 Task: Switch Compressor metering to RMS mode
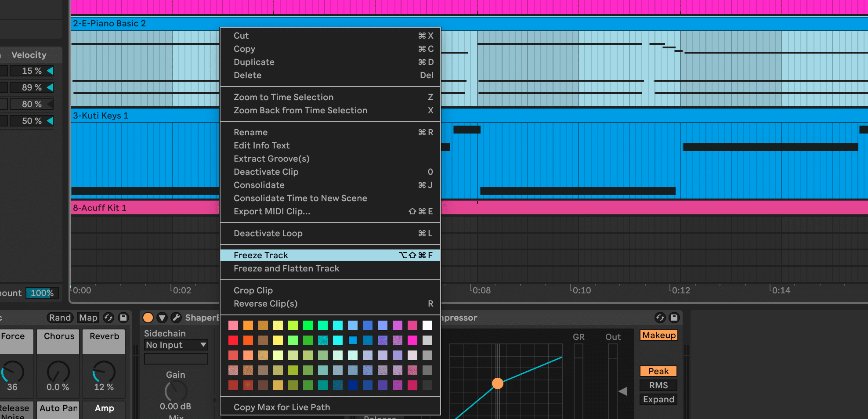click(658, 385)
